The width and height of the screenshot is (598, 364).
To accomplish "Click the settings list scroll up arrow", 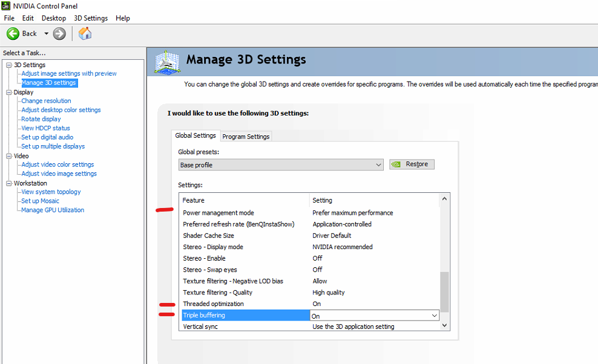I will pyautogui.click(x=445, y=198).
